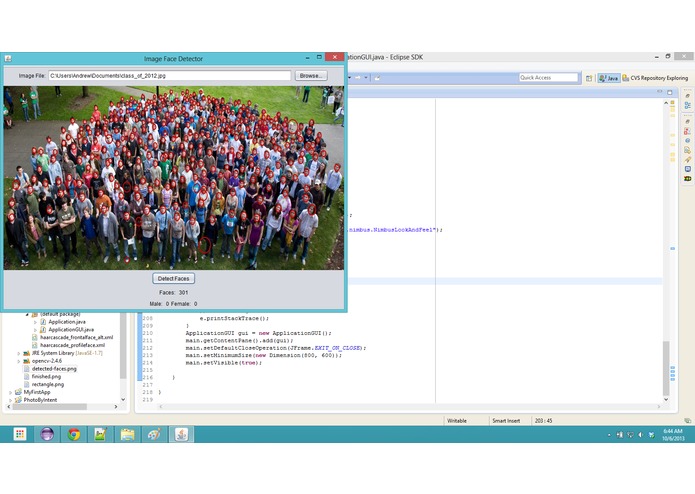The height and width of the screenshot is (494, 695).
Task: Click the Male: 0 Female: 0 label
Action: 173,304
